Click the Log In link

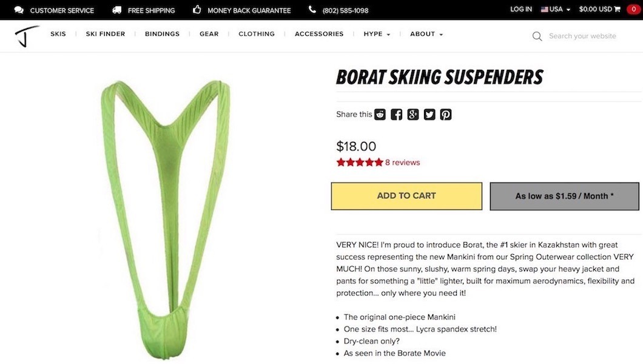click(521, 9)
